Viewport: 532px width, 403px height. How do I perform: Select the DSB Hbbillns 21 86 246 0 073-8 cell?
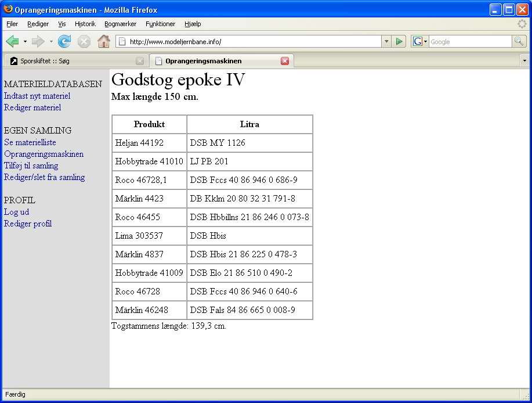[249, 217]
